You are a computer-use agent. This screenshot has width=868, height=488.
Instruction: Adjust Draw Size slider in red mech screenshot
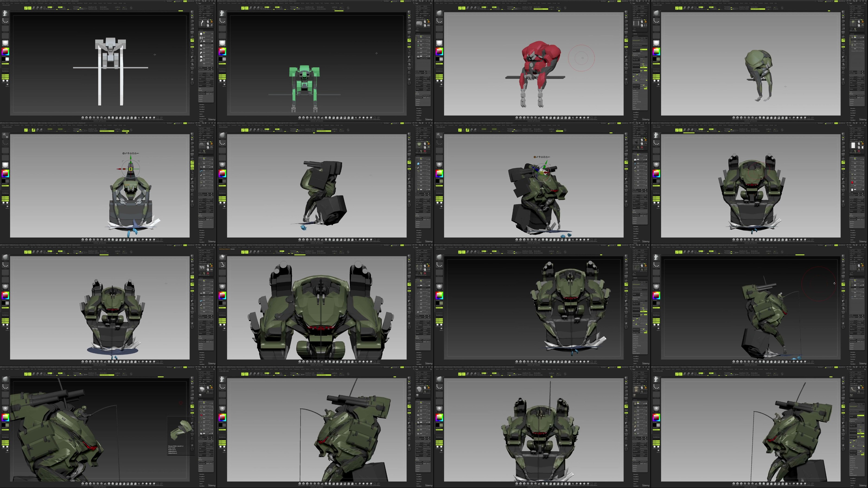[515, 9]
